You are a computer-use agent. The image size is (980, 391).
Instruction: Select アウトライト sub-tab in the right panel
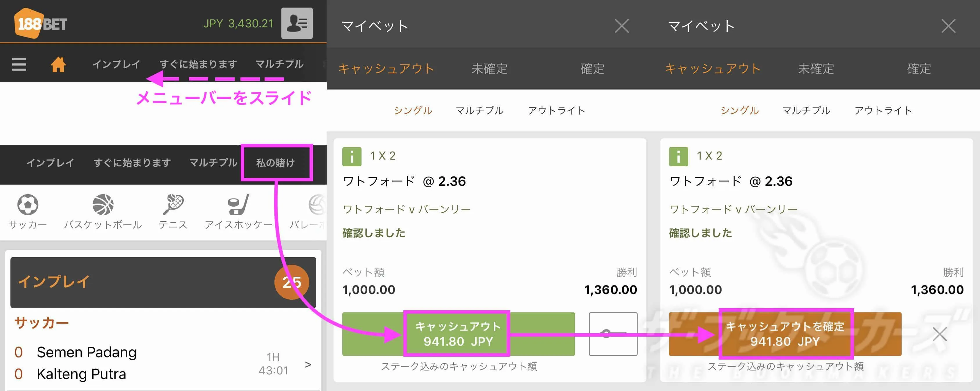click(x=883, y=110)
